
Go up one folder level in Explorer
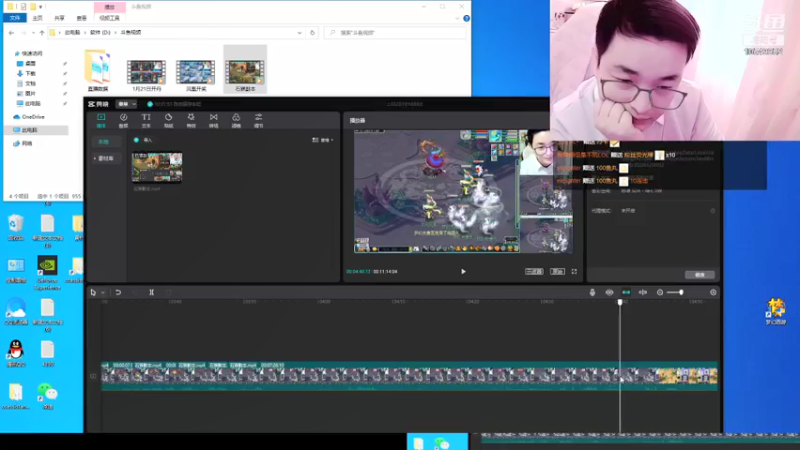pos(42,33)
